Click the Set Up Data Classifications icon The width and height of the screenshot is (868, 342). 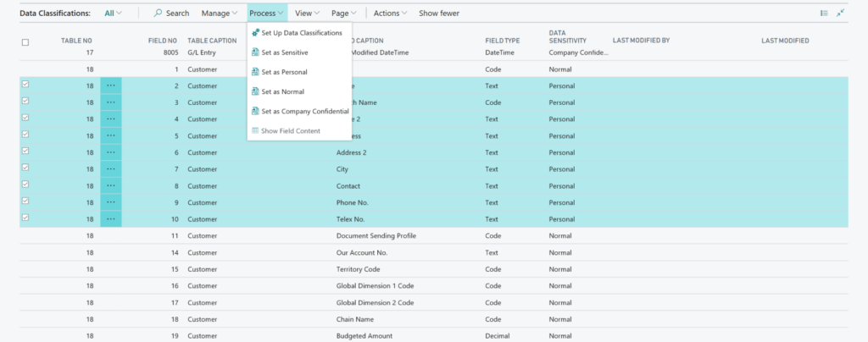(255, 33)
